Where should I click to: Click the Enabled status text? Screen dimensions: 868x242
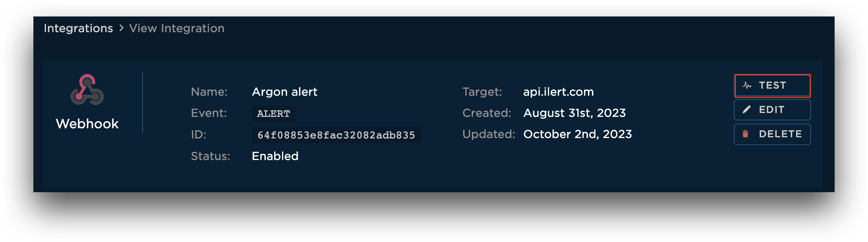pyautogui.click(x=275, y=156)
